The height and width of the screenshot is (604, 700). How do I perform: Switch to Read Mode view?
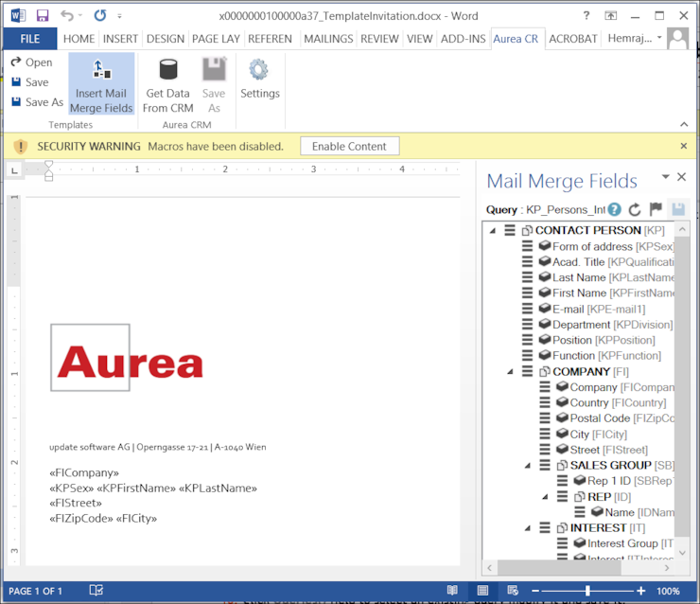[x=452, y=591]
